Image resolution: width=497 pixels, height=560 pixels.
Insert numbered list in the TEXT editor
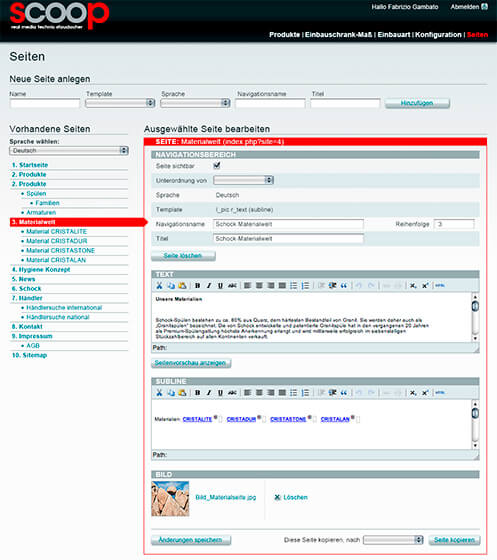click(x=305, y=286)
